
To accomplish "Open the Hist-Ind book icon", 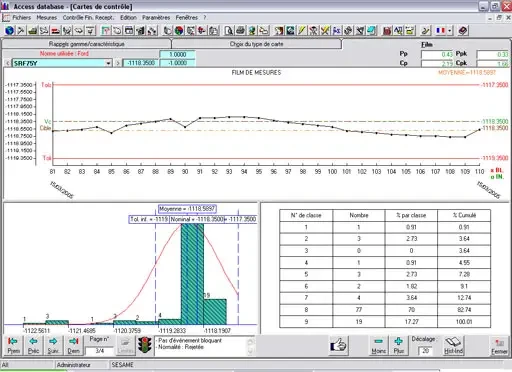I will tap(453, 346).
